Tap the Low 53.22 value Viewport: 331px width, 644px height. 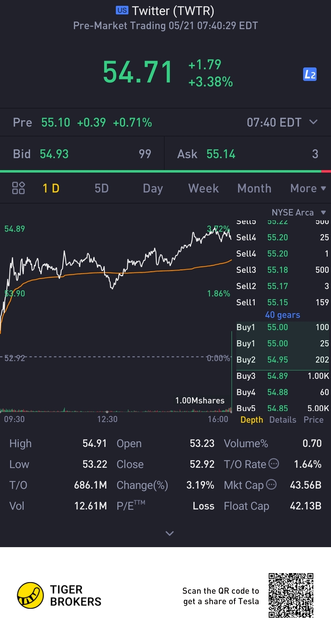click(95, 464)
